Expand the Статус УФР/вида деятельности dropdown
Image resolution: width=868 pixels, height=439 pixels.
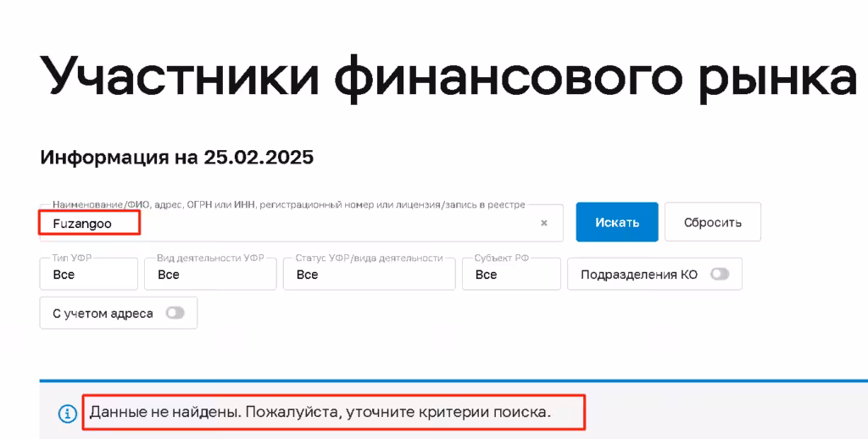click(x=370, y=274)
